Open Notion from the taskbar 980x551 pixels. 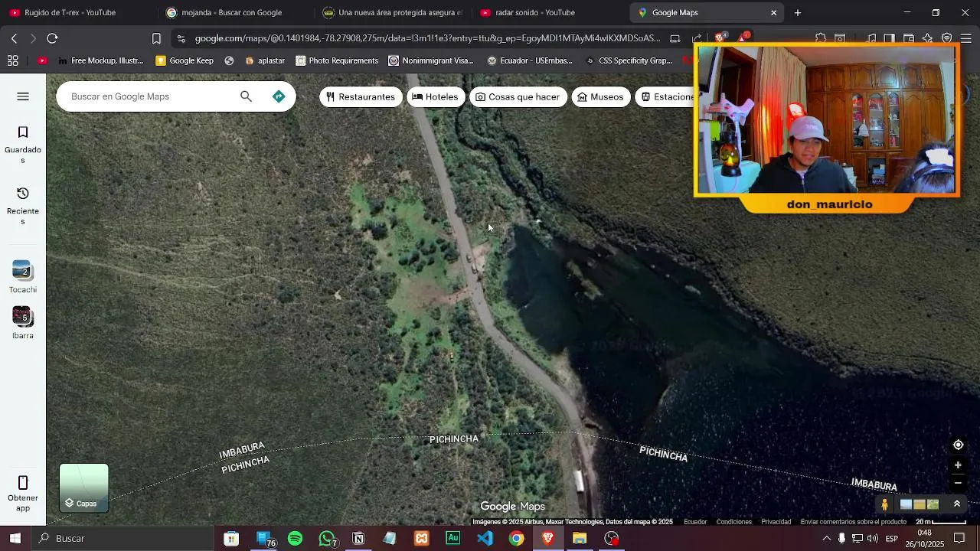(x=358, y=539)
